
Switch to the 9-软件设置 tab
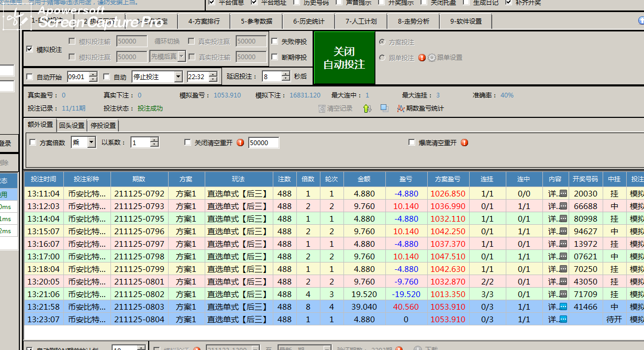[x=466, y=21]
